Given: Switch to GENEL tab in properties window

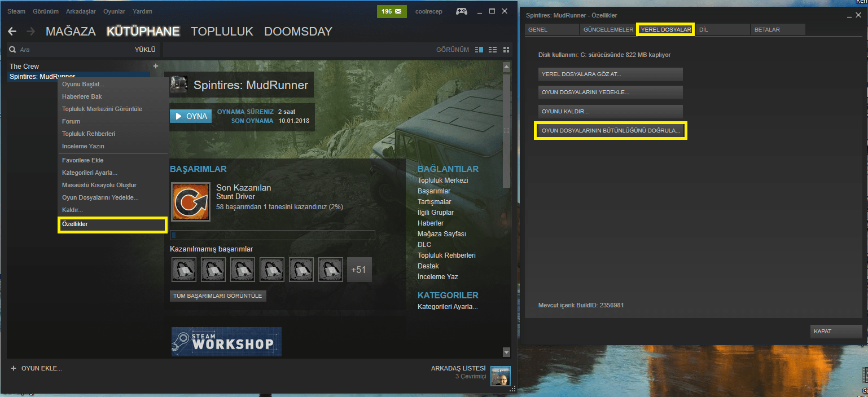Looking at the screenshot, I should tap(551, 29).
